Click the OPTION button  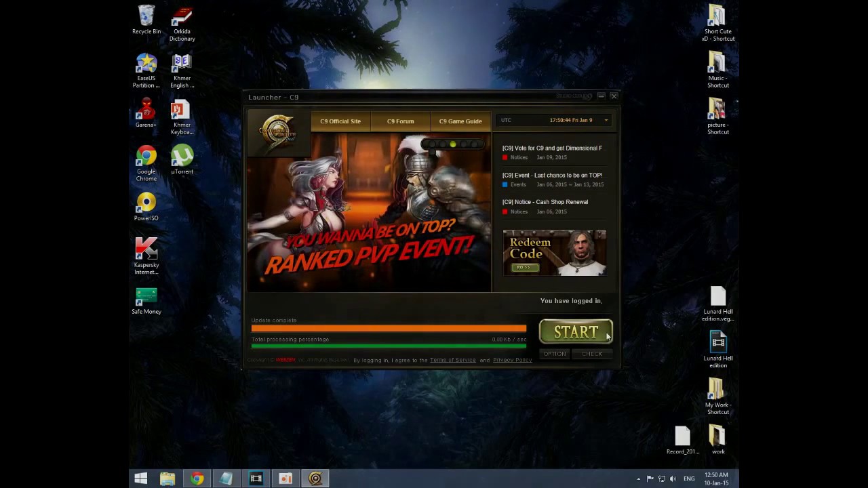554,354
